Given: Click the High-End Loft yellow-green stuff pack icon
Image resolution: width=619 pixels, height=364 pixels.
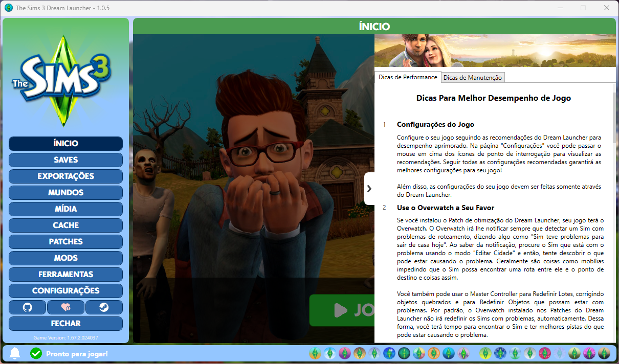Looking at the screenshot, I should coord(485,353).
